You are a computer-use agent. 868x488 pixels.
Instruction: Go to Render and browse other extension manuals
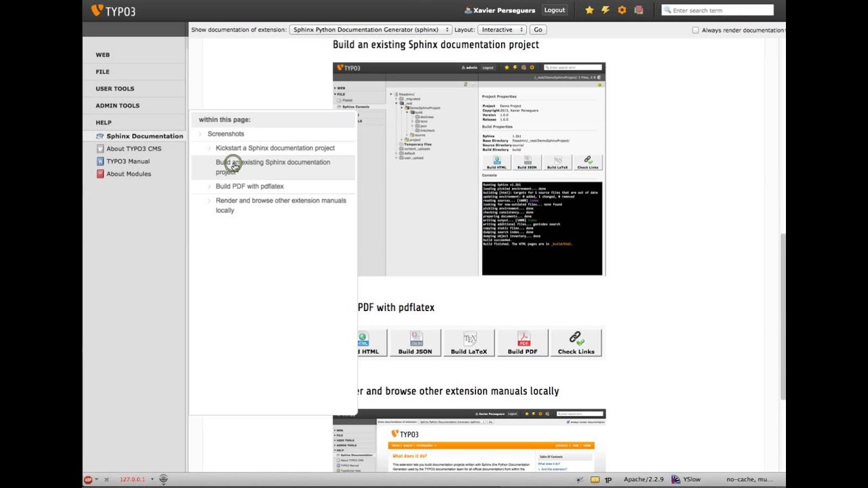[281, 205]
